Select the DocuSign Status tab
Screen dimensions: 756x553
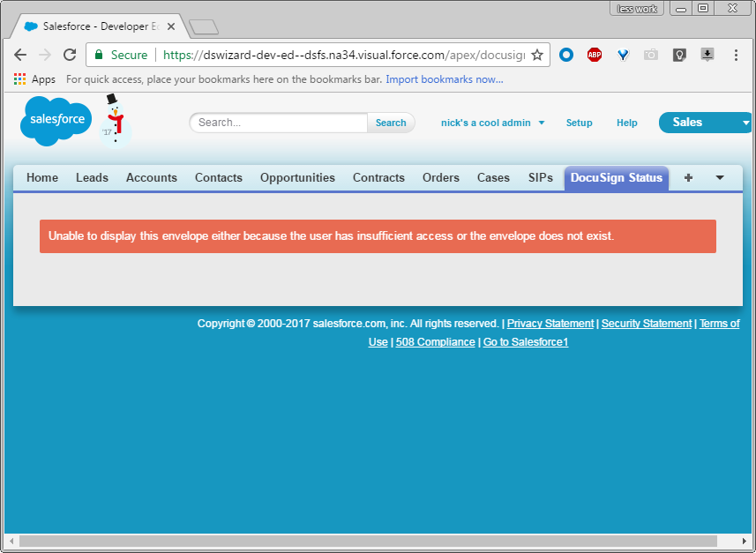[x=616, y=177]
